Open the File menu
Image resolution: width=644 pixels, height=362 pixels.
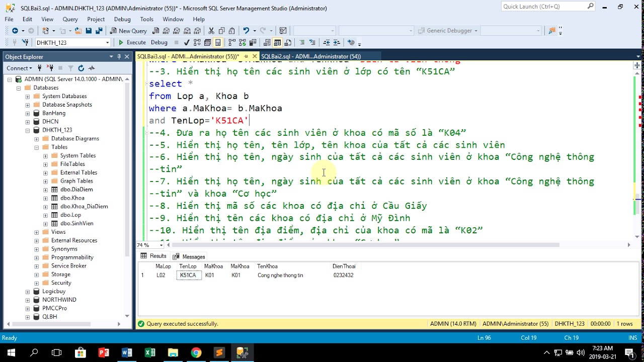pyautogui.click(x=9, y=19)
